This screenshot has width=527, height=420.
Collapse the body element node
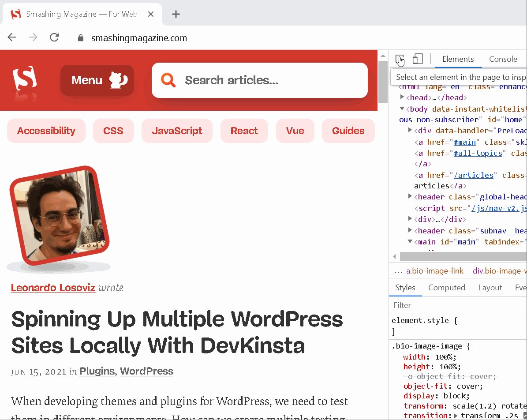tap(402, 109)
